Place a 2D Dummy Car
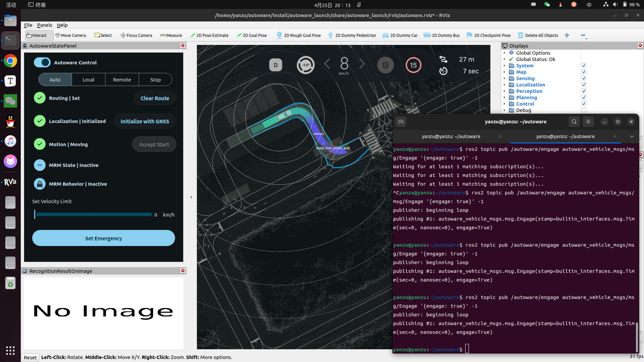 click(x=400, y=35)
